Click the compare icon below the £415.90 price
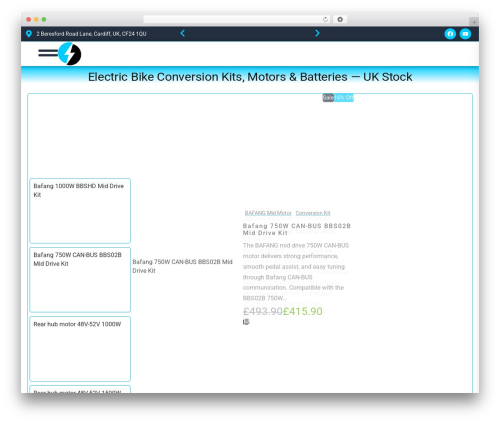 point(246,322)
